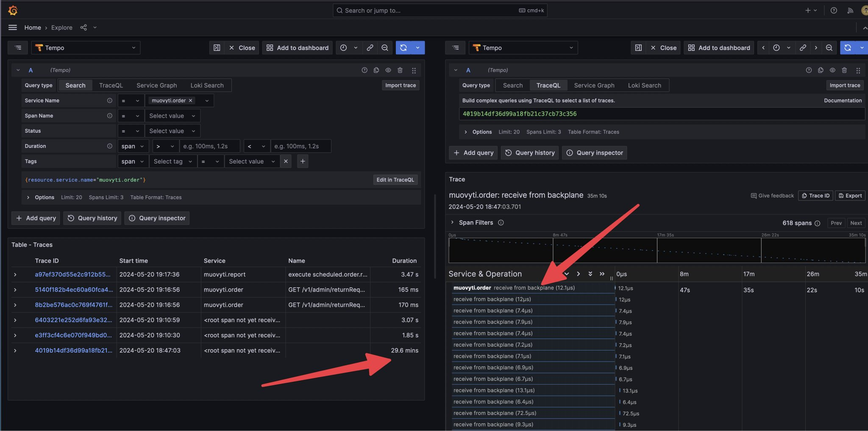This screenshot has width=868, height=431.
Task: Remove muovyti.order service name chip
Action: [x=191, y=100]
